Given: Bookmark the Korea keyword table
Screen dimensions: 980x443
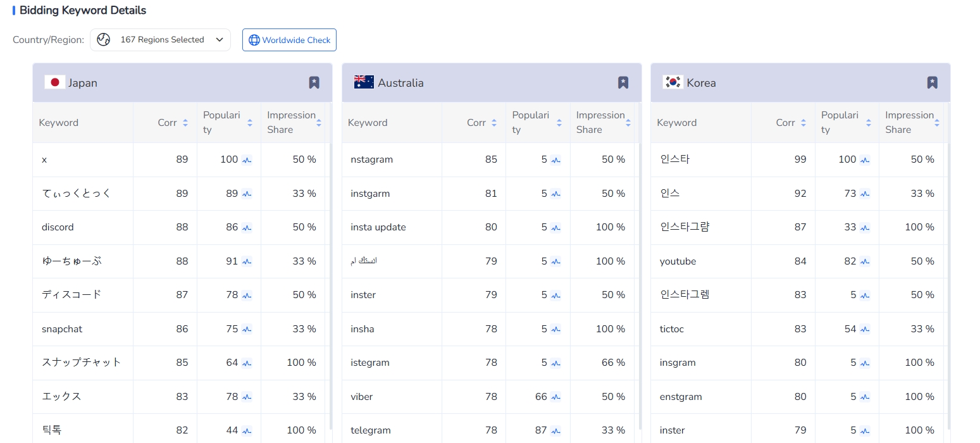Looking at the screenshot, I should 932,82.
